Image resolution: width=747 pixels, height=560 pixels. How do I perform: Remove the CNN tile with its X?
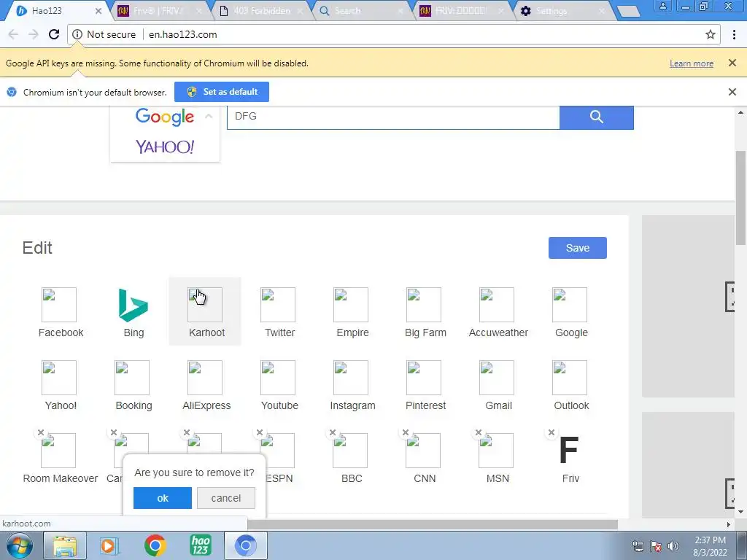click(405, 432)
